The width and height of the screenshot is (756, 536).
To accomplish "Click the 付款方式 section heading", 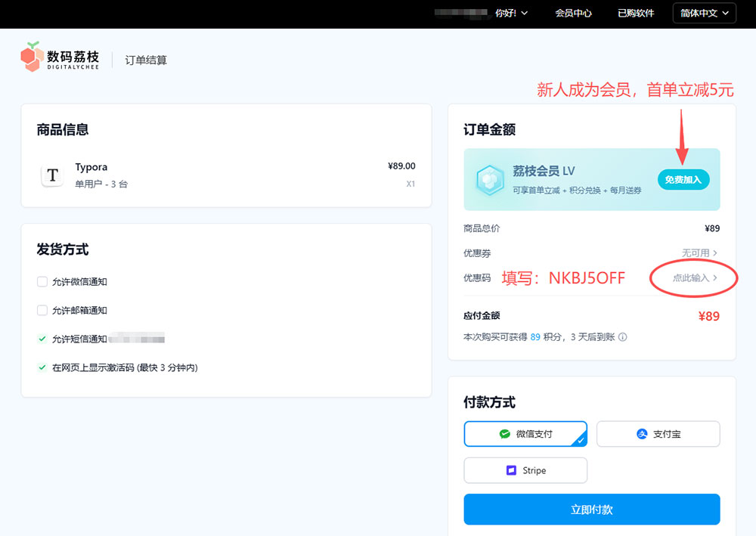I will (489, 402).
